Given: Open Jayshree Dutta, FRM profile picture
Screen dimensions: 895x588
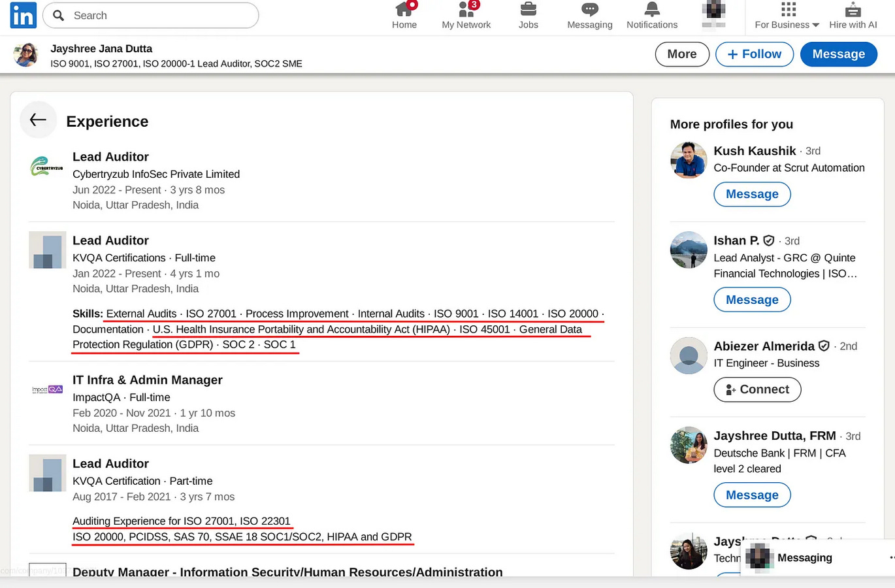Looking at the screenshot, I should point(689,445).
